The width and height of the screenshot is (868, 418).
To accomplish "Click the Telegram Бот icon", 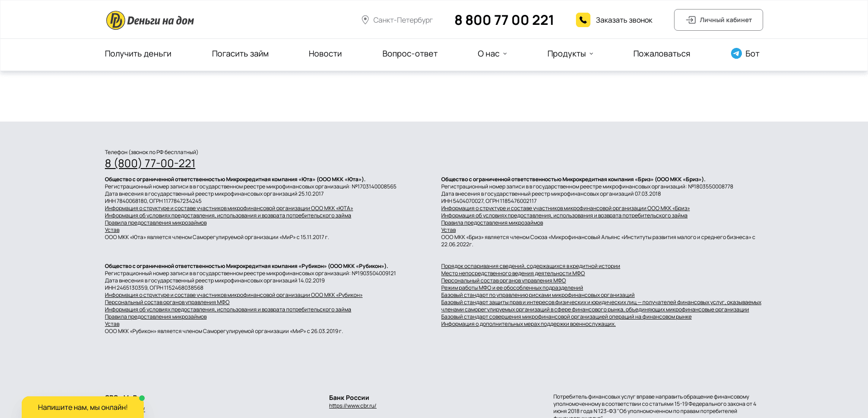I will pos(736,53).
